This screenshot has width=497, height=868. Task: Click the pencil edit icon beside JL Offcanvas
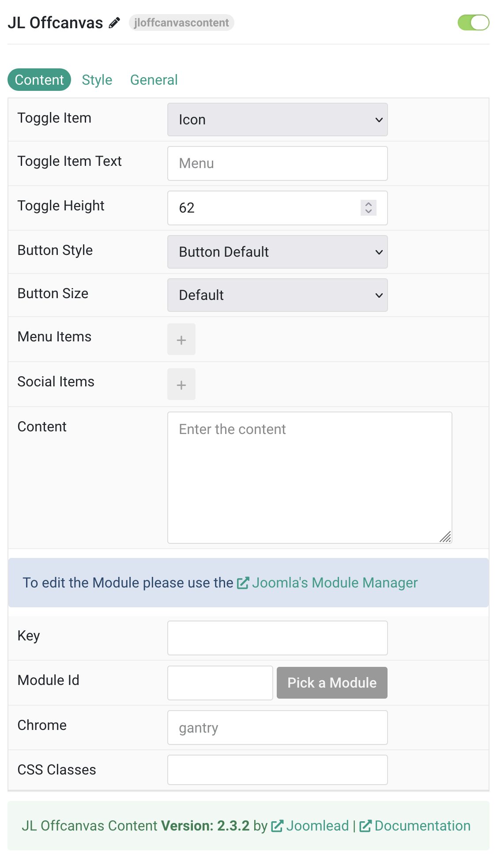coord(114,23)
